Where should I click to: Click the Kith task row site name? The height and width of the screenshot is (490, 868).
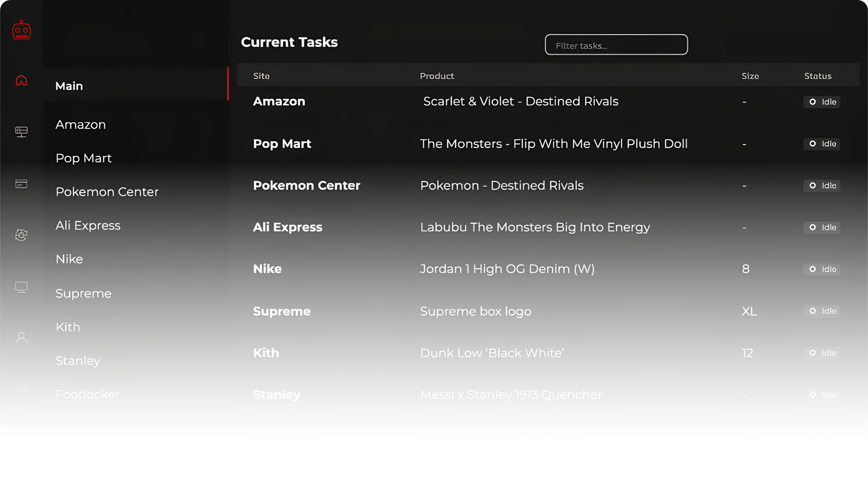point(266,353)
